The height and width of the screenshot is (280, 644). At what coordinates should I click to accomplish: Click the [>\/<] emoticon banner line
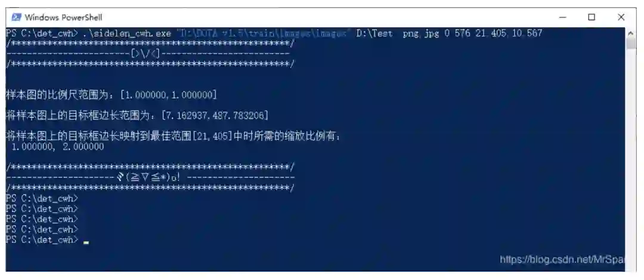pyautogui.click(x=148, y=54)
